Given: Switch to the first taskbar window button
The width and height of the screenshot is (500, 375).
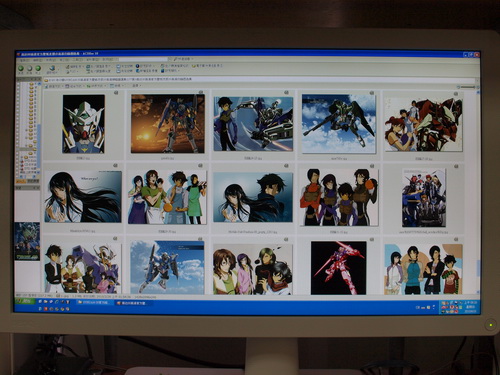Looking at the screenshot, I should click(94, 303).
